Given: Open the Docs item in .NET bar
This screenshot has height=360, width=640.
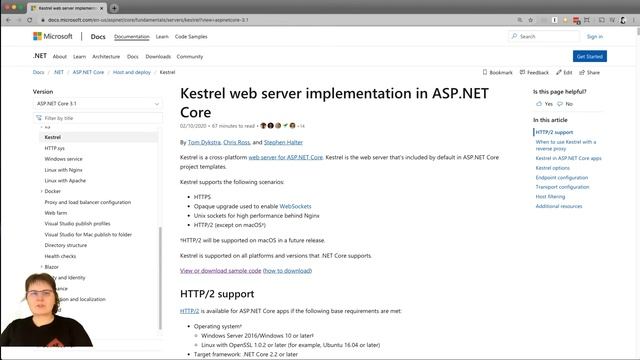Looking at the screenshot, I should (x=133, y=57).
